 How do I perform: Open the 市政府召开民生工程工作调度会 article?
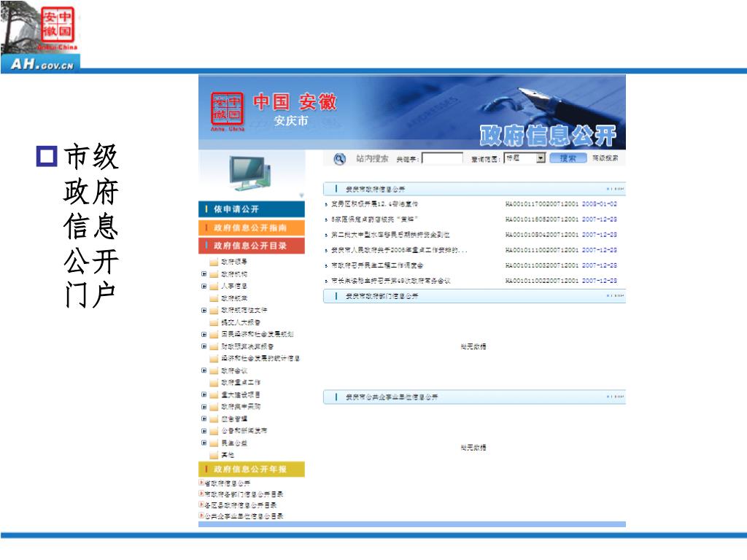click(x=377, y=265)
